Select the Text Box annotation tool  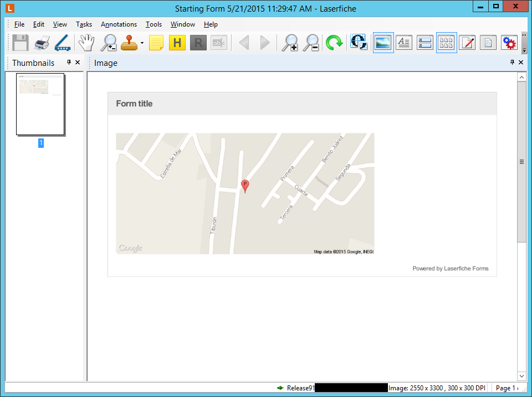219,43
